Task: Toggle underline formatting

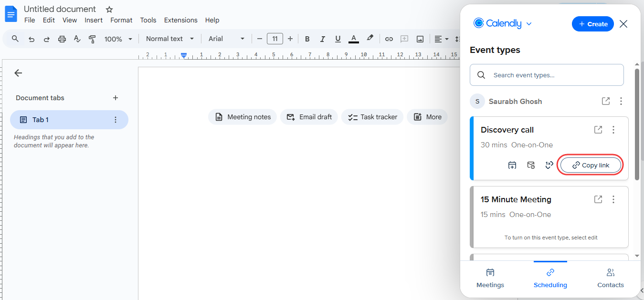Action: [x=338, y=39]
